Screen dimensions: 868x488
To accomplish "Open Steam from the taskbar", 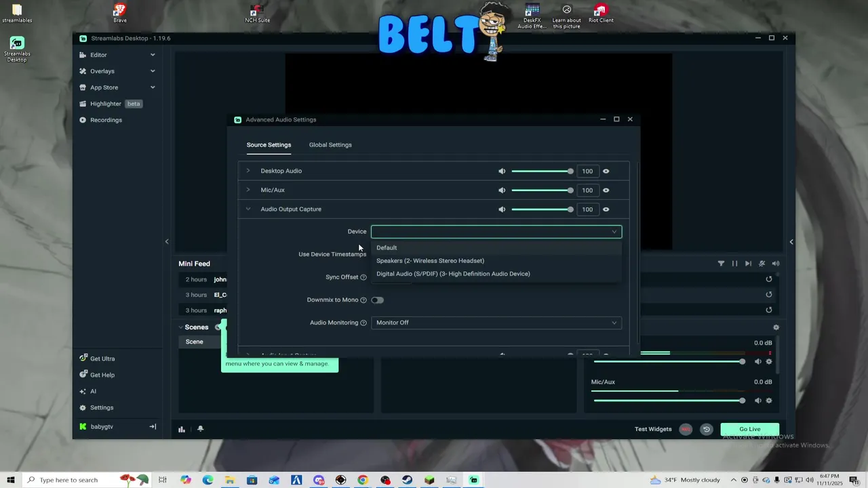I will pos(407,480).
